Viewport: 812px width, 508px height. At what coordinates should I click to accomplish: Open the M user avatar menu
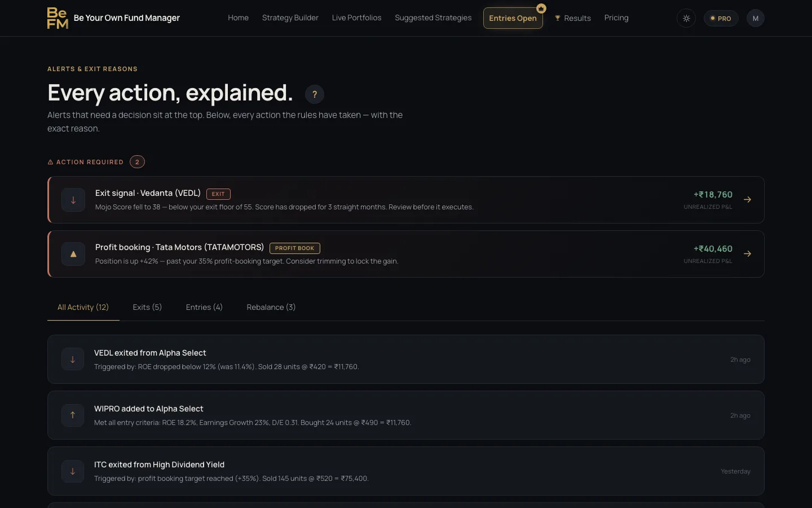point(756,19)
